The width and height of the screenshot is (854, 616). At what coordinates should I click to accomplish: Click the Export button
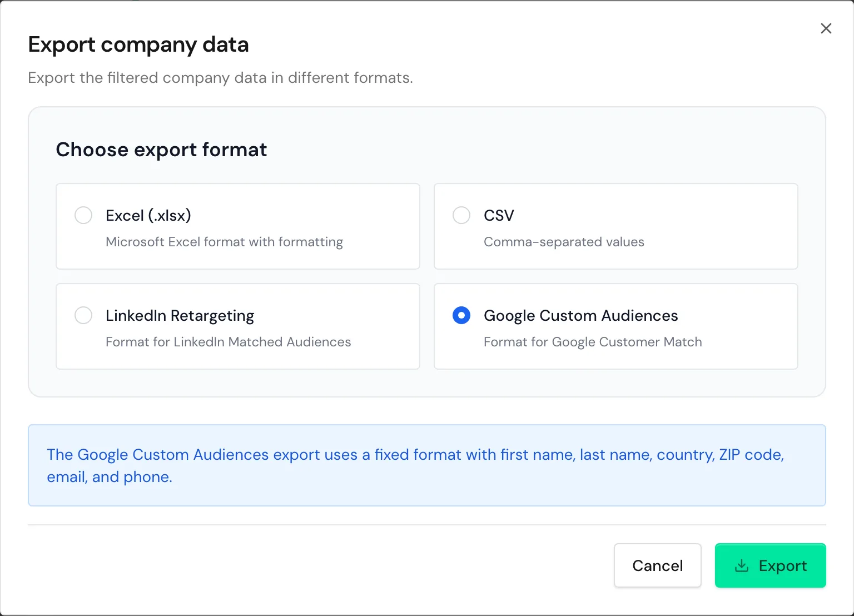[x=771, y=565]
